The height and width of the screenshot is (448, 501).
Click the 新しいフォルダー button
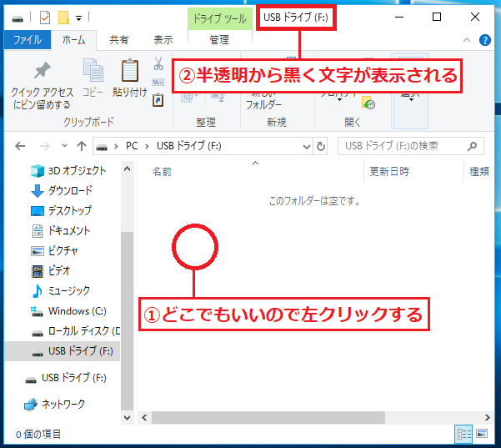[263, 100]
